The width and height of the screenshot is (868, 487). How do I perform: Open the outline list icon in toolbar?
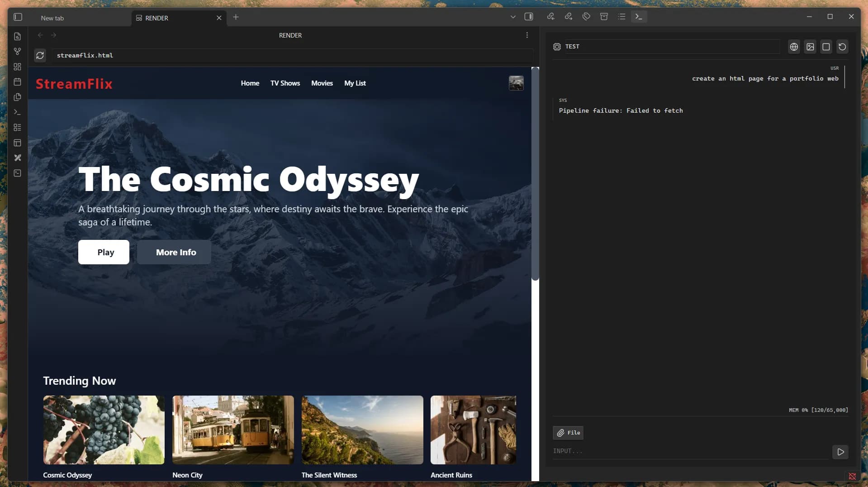(x=621, y=17)
